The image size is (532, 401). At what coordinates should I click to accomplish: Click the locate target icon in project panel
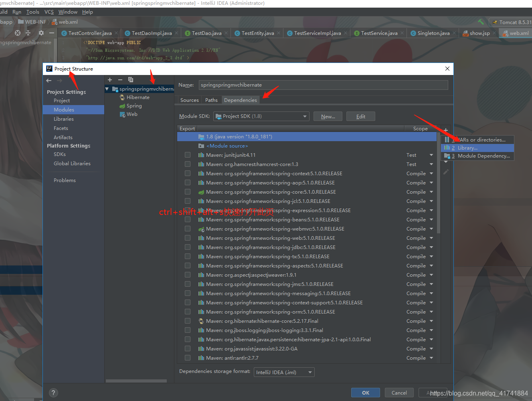(18, 33)
